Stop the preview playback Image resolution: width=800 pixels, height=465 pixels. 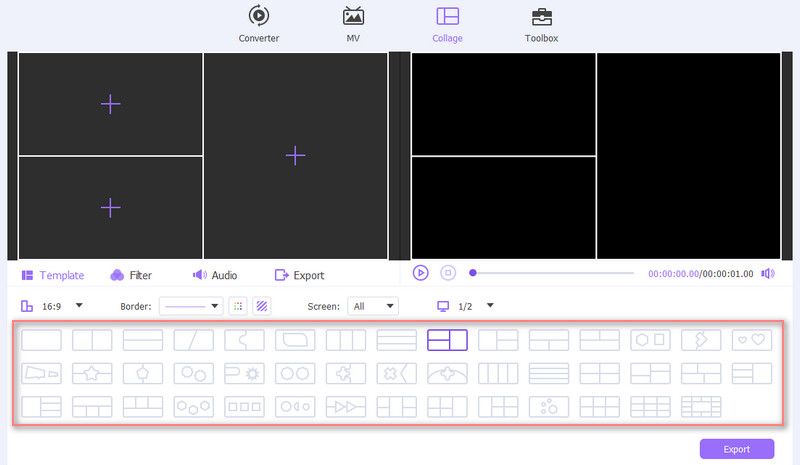[x=448, y=273]
